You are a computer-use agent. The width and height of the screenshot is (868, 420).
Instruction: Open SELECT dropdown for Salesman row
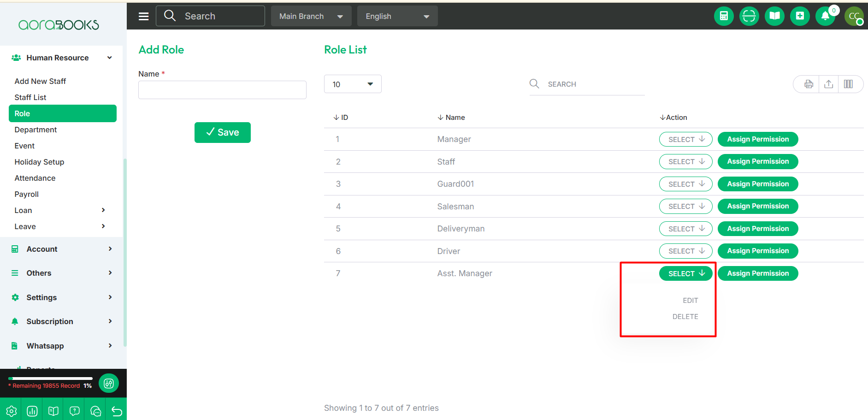point(686,206)
